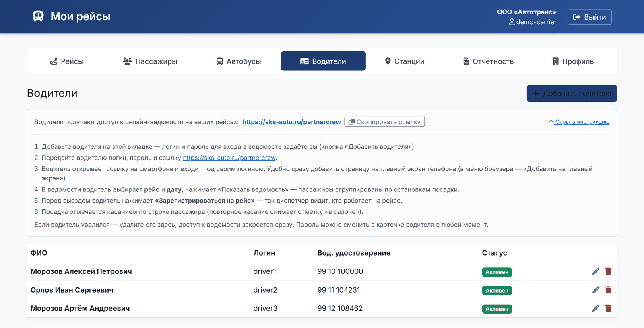Switch to the Рейсы tab

(x=66, y=61)
